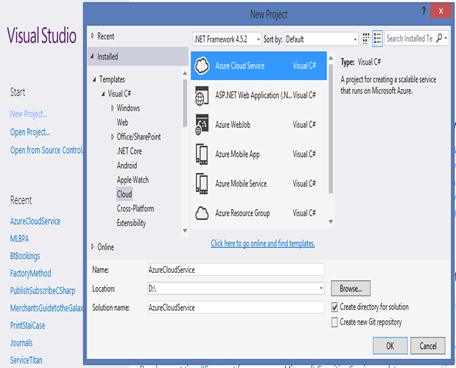Screen dimensions: 456x368
Task: Open recent project PrintStaiCase
Action: [27, 325]
